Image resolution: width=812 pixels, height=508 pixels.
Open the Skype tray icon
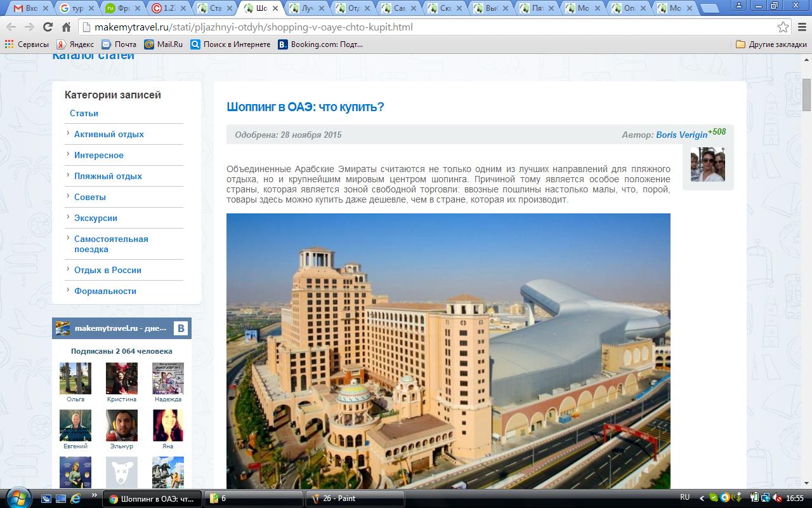coord(714,498)
